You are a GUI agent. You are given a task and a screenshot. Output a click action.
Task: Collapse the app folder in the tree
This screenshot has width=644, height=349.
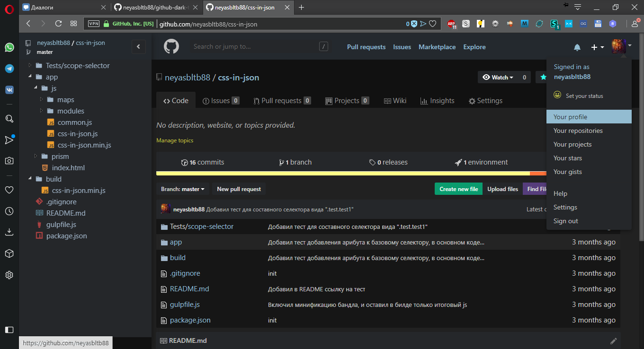click(x=30, y=77)
